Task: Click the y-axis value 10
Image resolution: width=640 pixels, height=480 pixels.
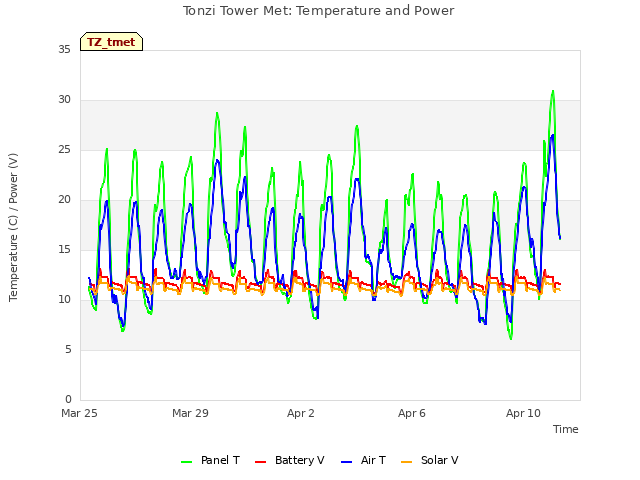Action: pyautogui.click(x=64, y=300)
